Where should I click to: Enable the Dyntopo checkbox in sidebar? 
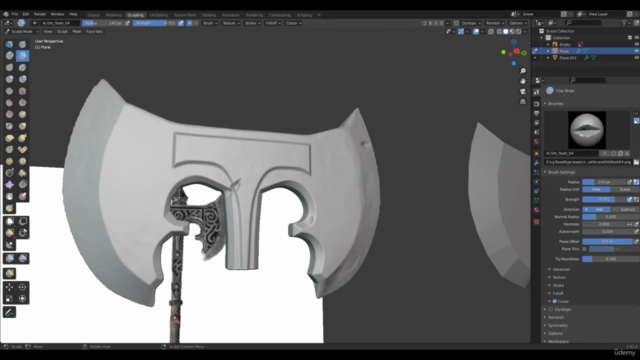[551, 309]
